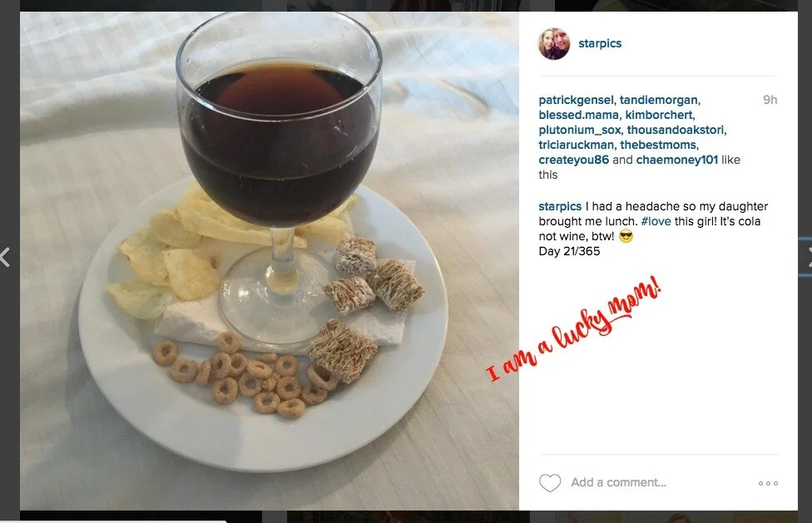Open plutonium_sox profile link

click(x=580, y=130)
